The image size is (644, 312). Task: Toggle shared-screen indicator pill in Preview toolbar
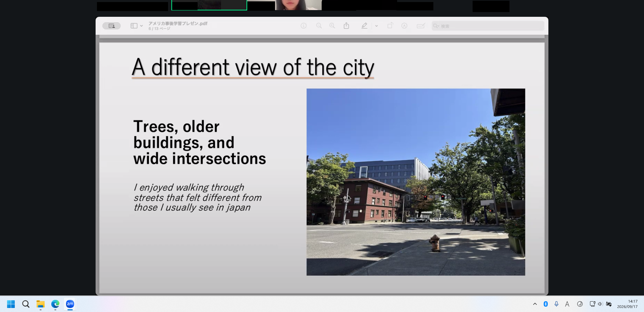[x=111, y=26]
